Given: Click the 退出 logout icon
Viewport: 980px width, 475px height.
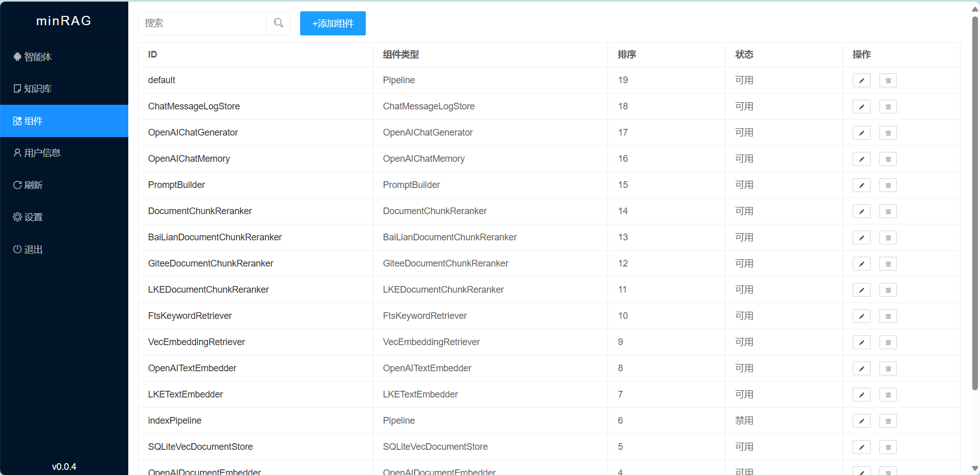Looking at the screenshot, I should 17,250.
